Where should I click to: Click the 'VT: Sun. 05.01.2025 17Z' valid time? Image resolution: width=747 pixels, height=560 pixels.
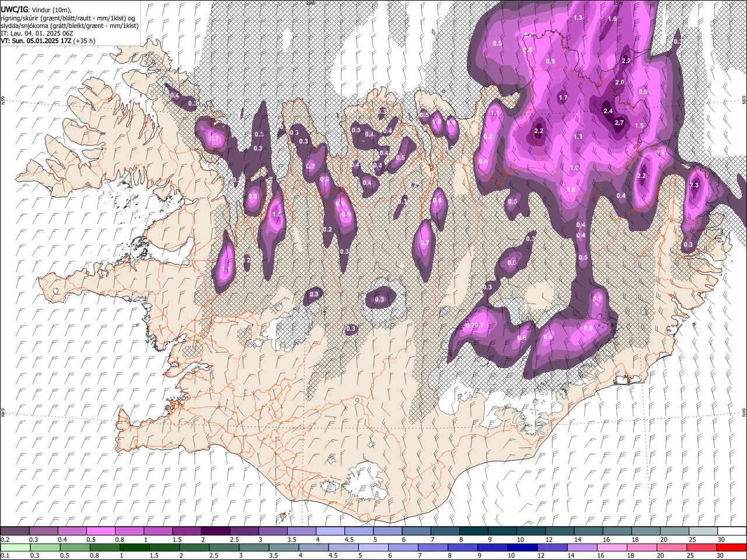[36, 41]
